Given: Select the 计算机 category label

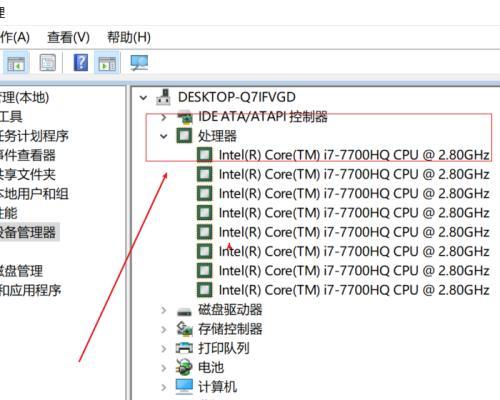Looking at the screenshot, I should (217, 387).
